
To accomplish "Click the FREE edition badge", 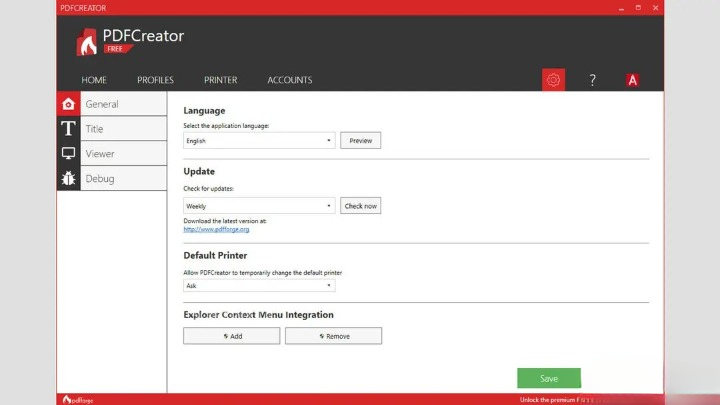I will (116, 49).
